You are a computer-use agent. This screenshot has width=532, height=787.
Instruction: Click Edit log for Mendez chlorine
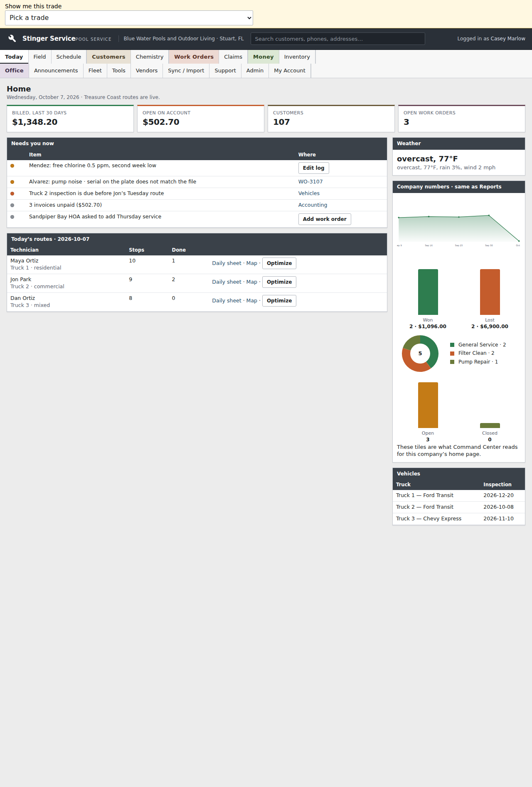tap(314, 168)
